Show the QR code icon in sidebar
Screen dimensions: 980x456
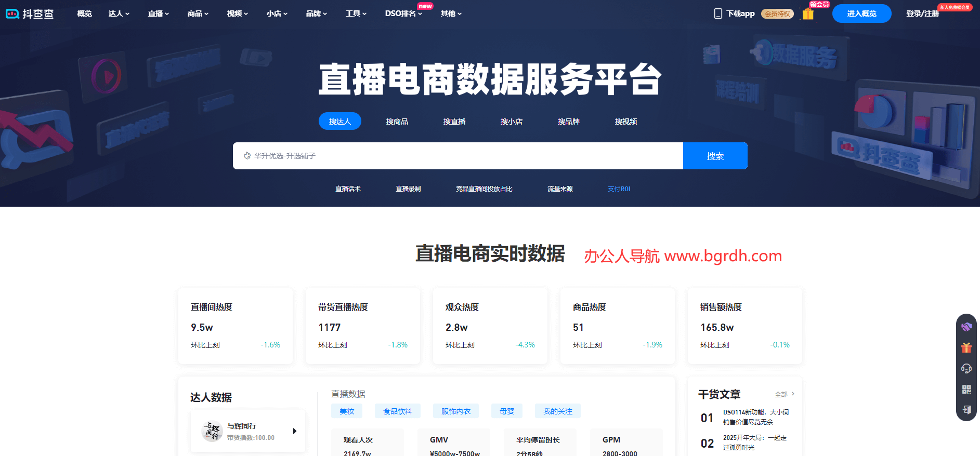(966, 389)
